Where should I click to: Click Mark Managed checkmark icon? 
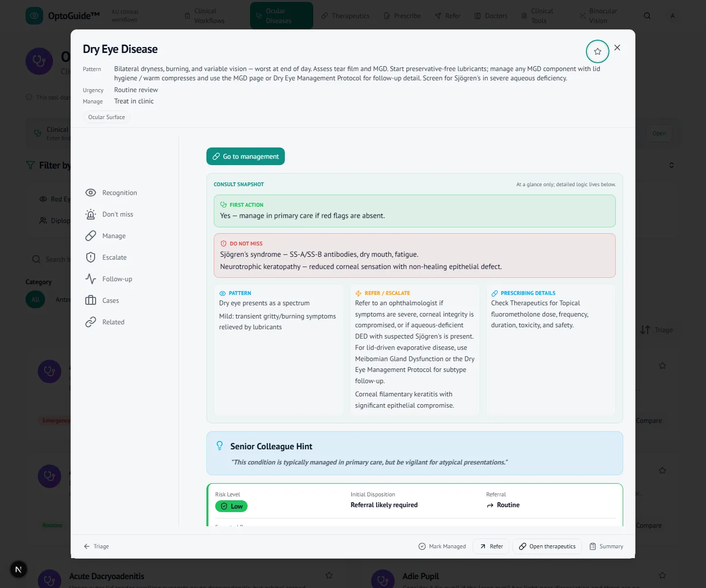[422, 546]
